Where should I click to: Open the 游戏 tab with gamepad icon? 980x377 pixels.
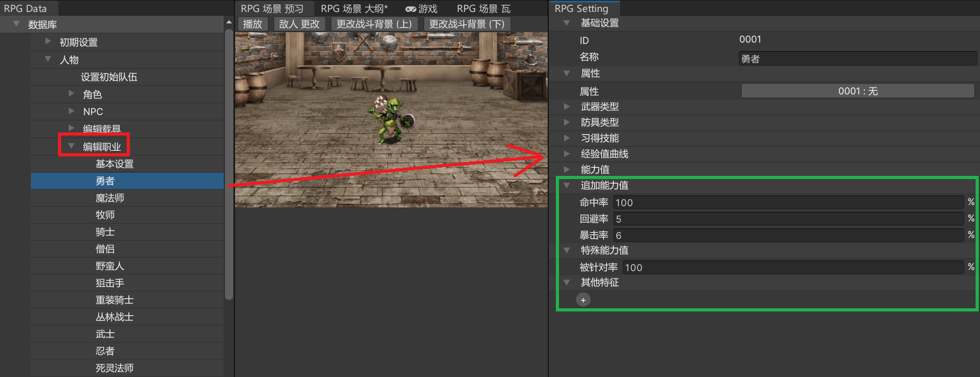tap(421, 9)
